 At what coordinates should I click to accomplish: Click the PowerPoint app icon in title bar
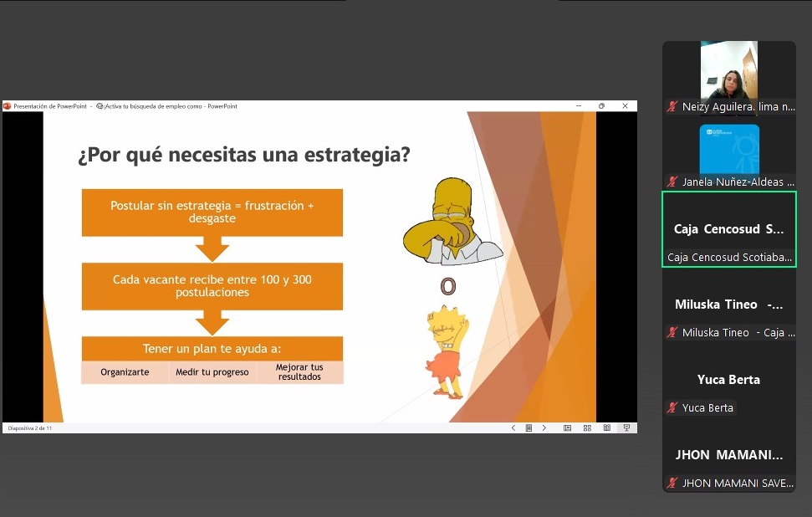coord(8,106)
